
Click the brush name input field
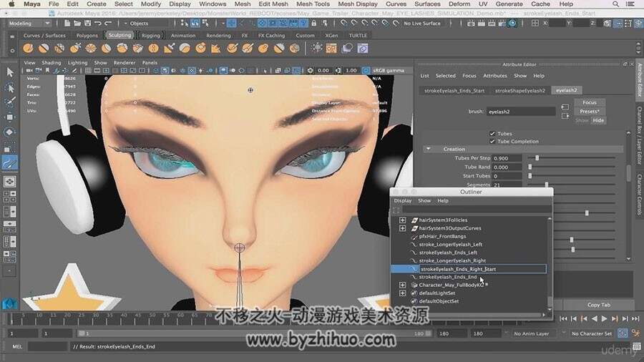pyautogui.click(x=521, y=111)
